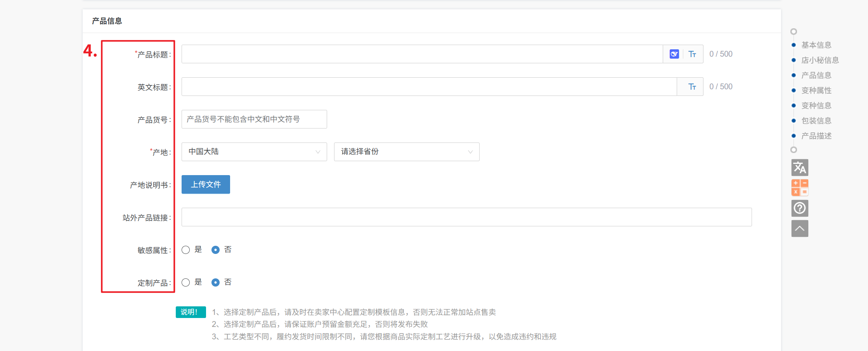Expand the 请选择省份 province dropdown
Viewport: 868px width, 351px height.
[x=406, y=152]
